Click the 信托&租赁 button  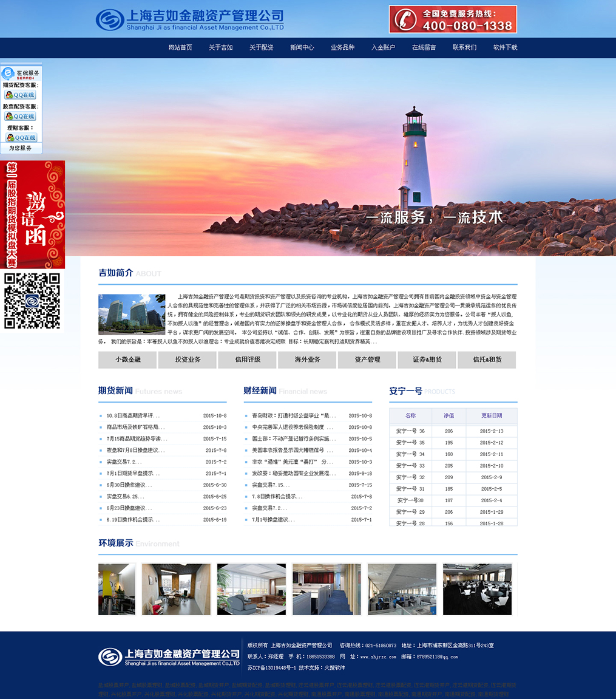pyautogui.click(x=487, y=360)
